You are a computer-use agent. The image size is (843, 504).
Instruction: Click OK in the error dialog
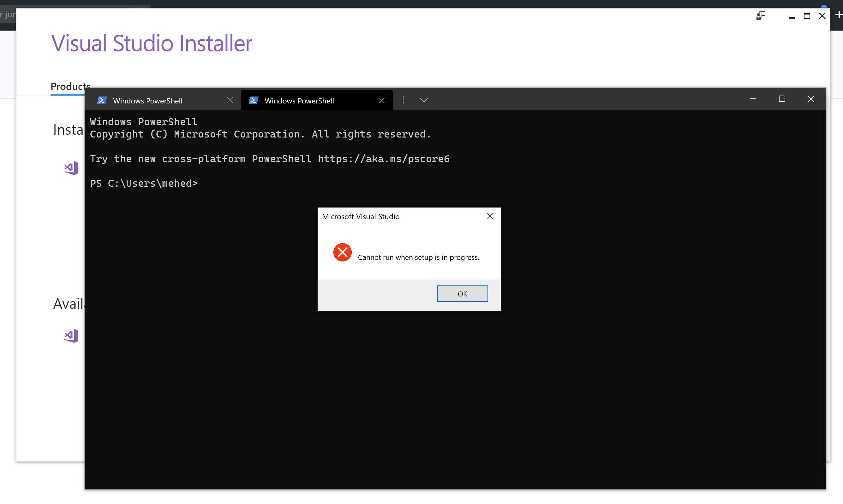coord(462,294)
